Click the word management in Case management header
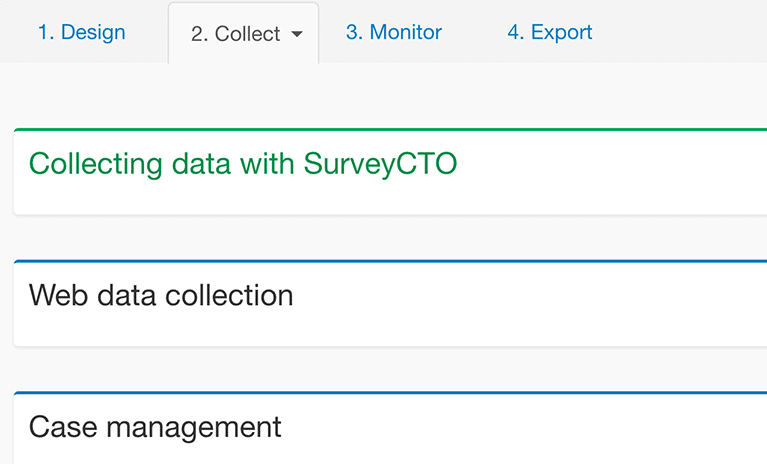767x464 pixels. [194, 427]
